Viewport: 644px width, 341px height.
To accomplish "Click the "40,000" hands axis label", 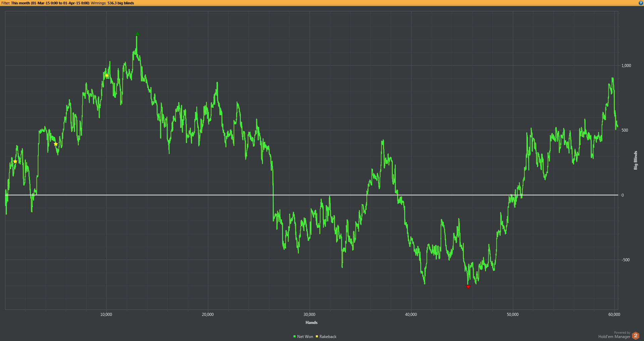I will 411,315.
